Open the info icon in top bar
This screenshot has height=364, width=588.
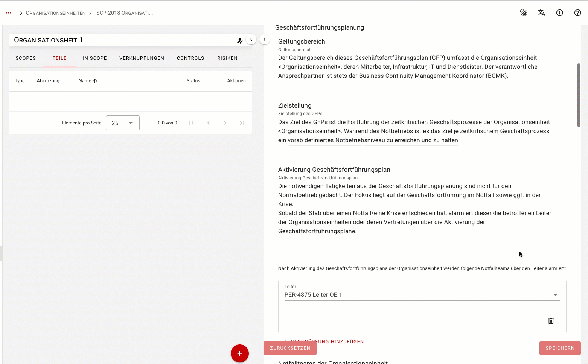point(560,13)
